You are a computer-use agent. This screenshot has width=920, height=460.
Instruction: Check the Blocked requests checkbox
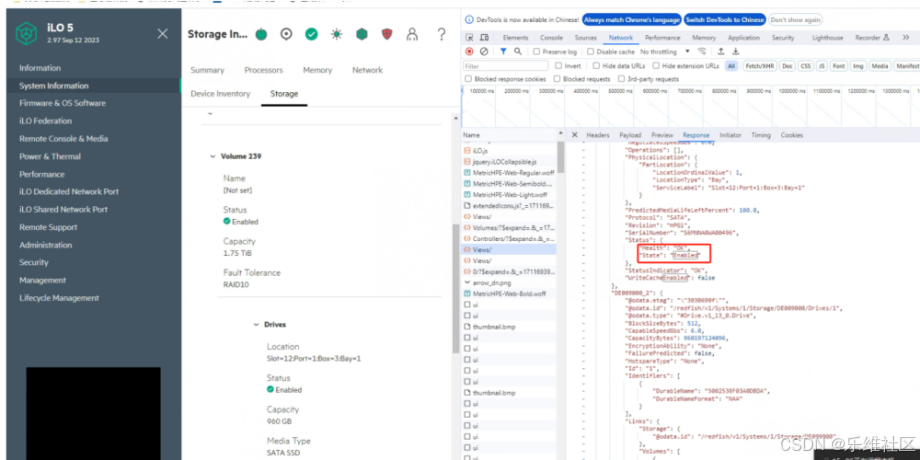(557, 79)
